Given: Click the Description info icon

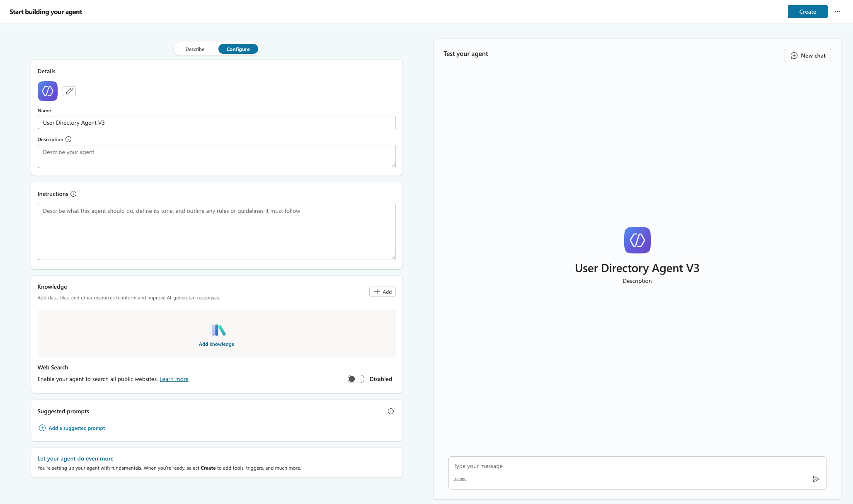Looking at the screenshot, I should tap(68, 140).
